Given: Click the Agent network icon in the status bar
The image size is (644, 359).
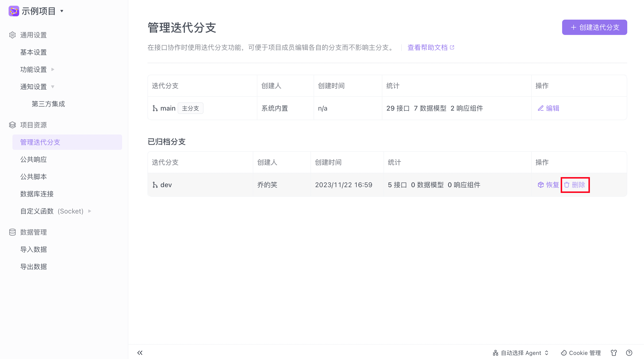Looking at the screenshot, I should coord(496,353).
